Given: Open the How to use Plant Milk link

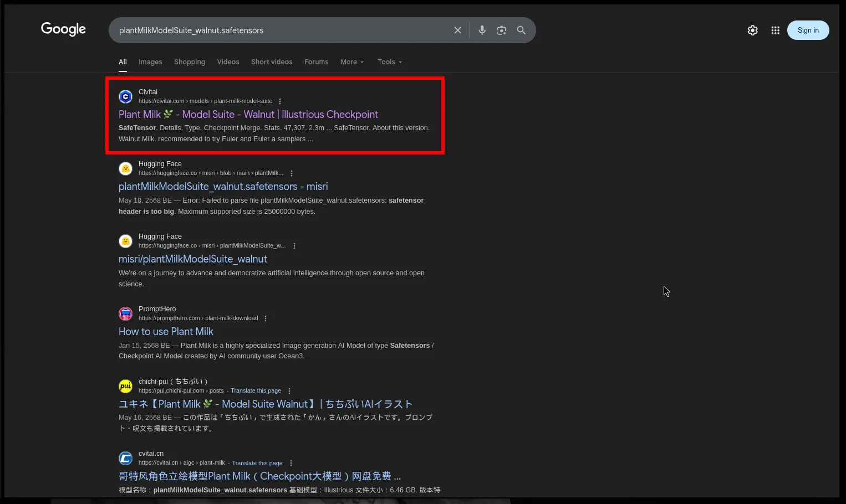Looking at the screenshot, I should (166, 332).
